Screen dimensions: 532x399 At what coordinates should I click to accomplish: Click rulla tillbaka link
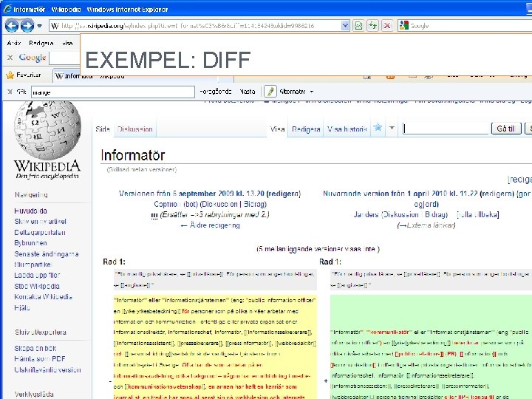click(478, 214)
